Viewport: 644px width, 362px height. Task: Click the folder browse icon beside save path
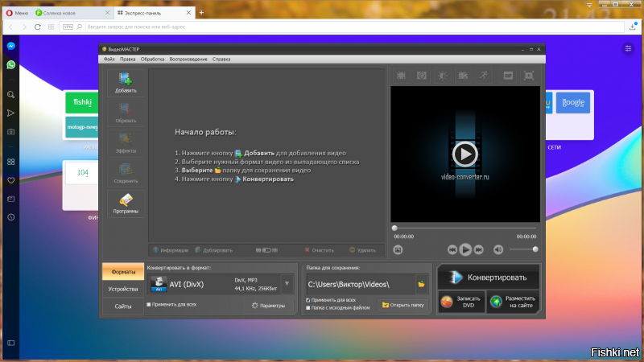point(421,284)
